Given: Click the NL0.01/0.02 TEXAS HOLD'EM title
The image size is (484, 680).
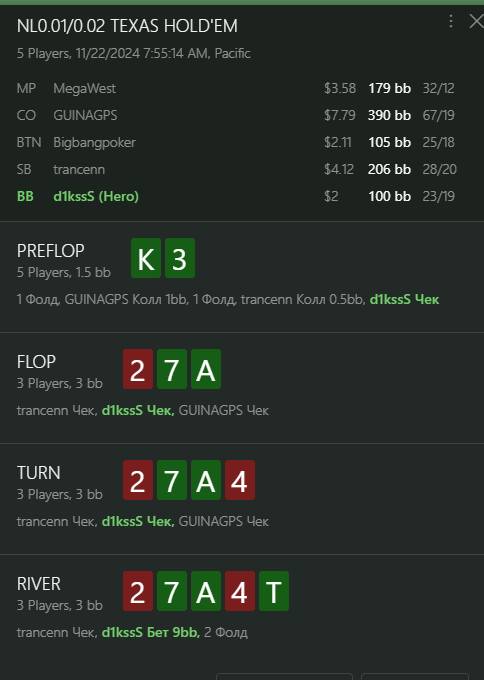Looking at the screenshot, I should pos(127,26).
